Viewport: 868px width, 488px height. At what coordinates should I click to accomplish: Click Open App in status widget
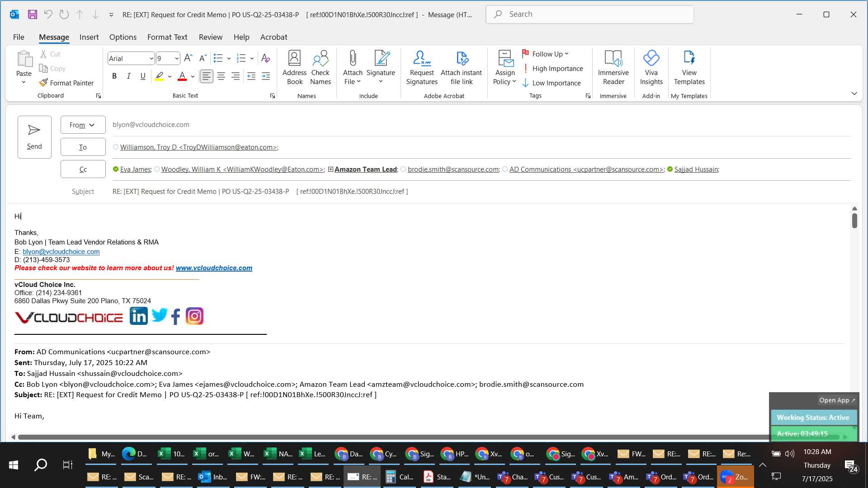coord(837,400)
